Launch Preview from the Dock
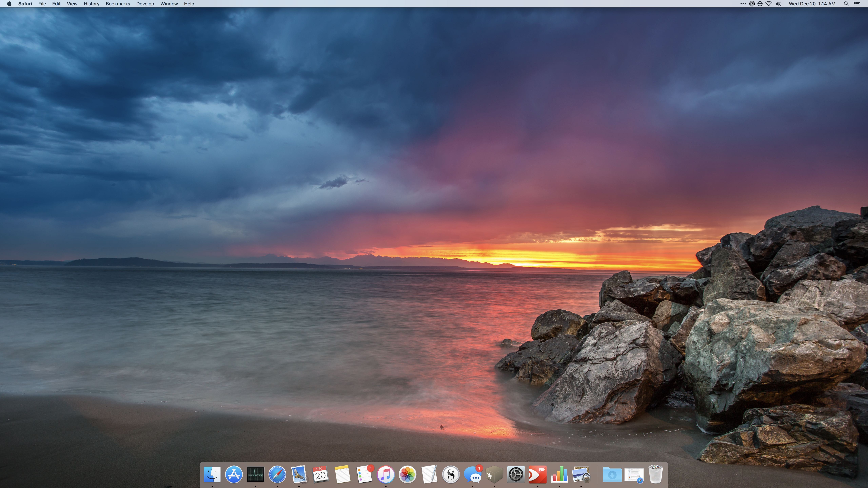 pyautogui.click(x=581, y=474)
